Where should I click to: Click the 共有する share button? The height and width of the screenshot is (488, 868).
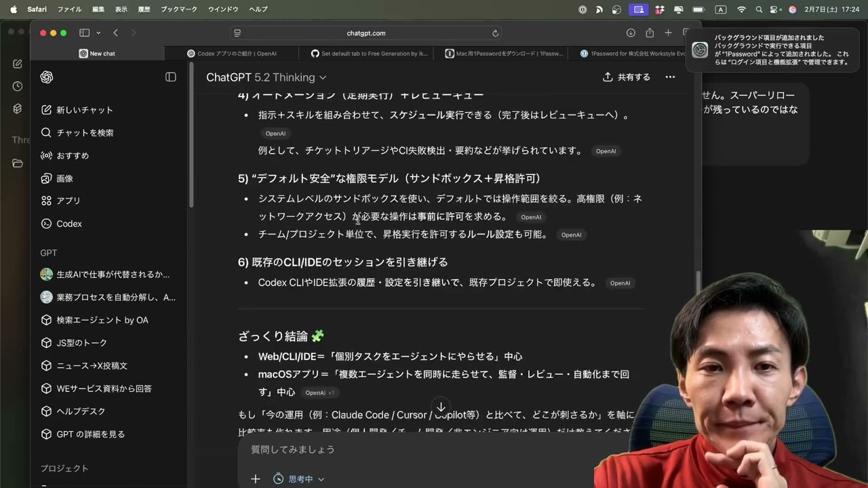[627, 77]
